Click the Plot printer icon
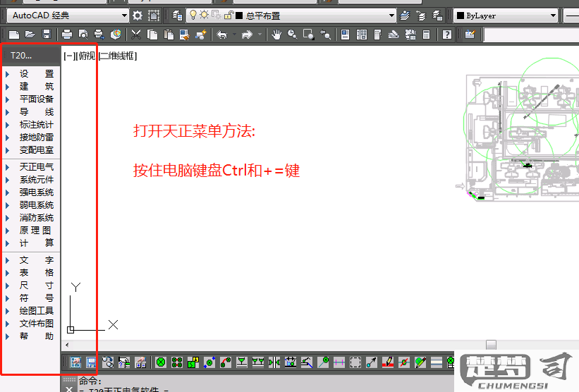Screen dimensions: 579x392 pos(67,35)
